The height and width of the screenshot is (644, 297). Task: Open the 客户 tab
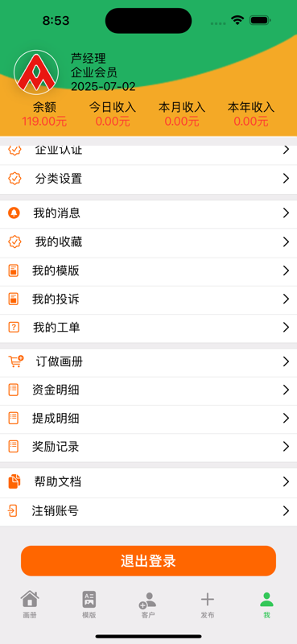(x=148, y=605)
